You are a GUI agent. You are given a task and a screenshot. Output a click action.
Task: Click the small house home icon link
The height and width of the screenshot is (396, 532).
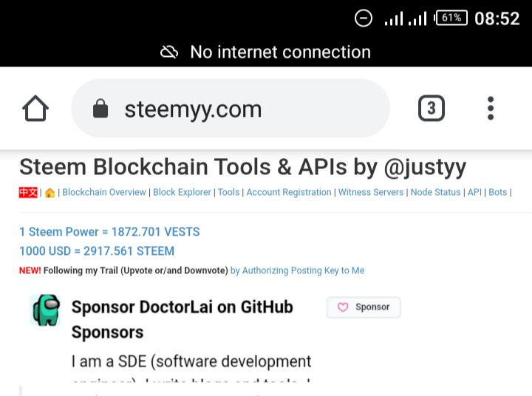(x=50, y=192)
